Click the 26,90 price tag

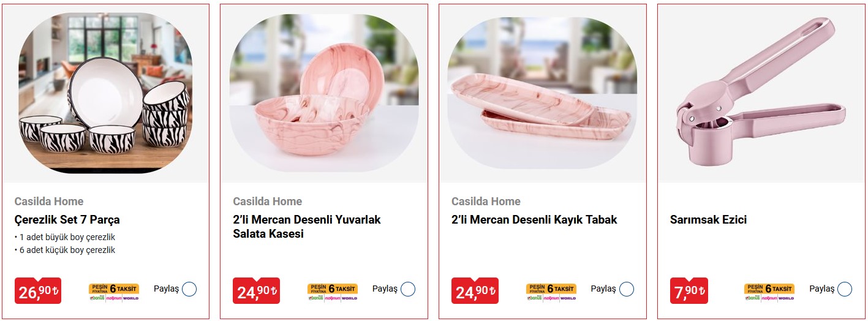point(38,291)
